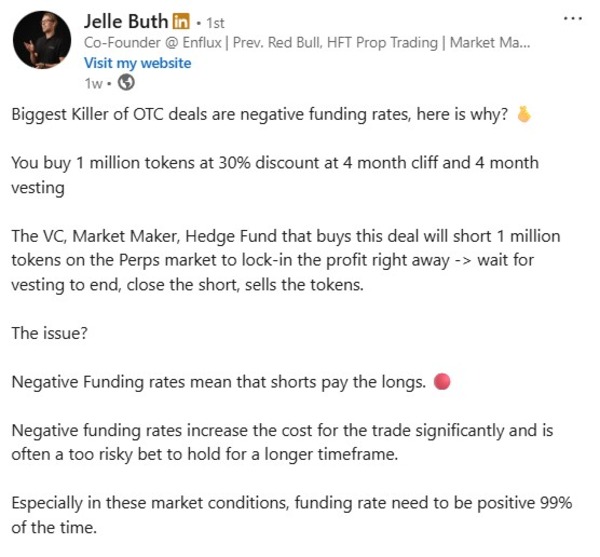Click the 'The VC, Market Maker, Hedge Fund' line
The image size is (600, 557).
click(x=285, y=235)
